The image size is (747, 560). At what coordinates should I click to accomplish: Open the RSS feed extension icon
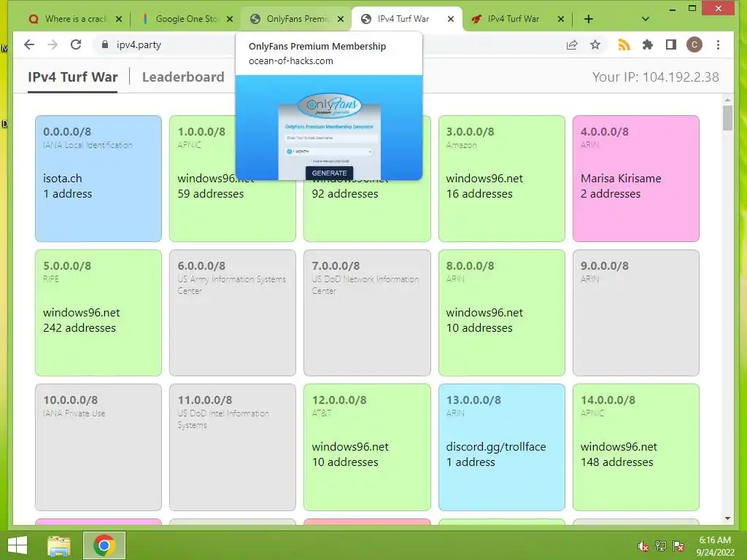click(624, 44)
